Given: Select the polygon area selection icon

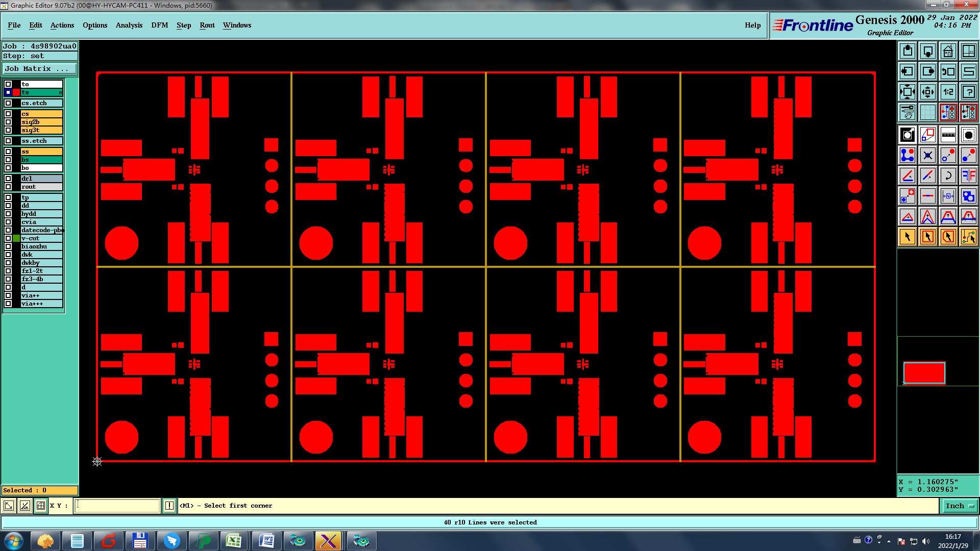Looking at the screenshot, I should [948, 237].
